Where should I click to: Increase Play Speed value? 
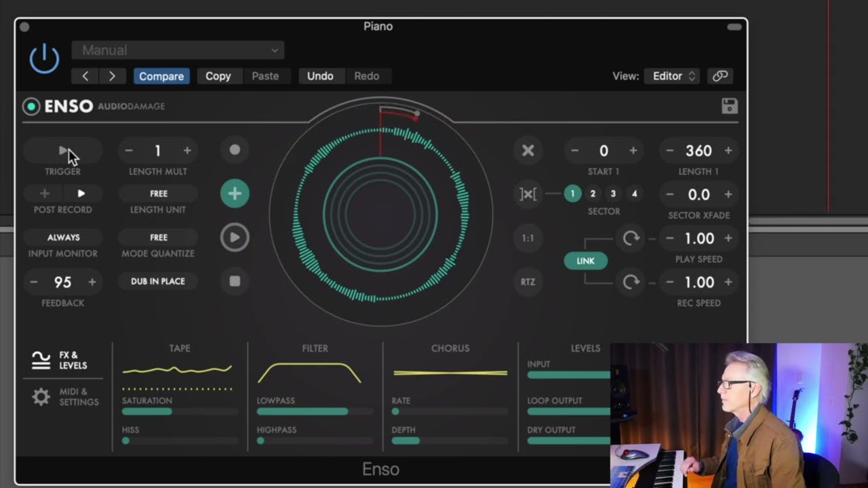tap(728, 239)
